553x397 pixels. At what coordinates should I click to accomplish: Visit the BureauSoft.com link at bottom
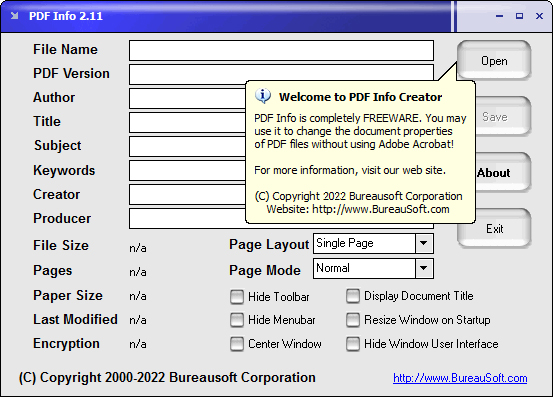460,378
